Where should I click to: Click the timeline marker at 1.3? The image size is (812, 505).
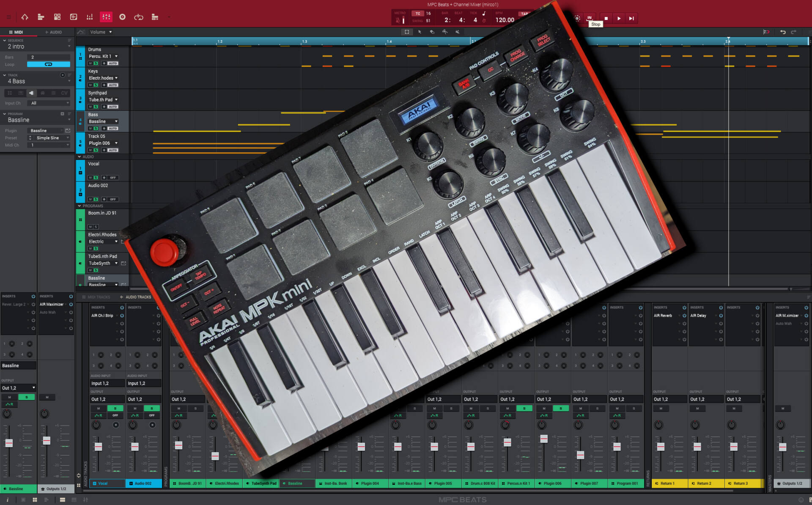304,41
